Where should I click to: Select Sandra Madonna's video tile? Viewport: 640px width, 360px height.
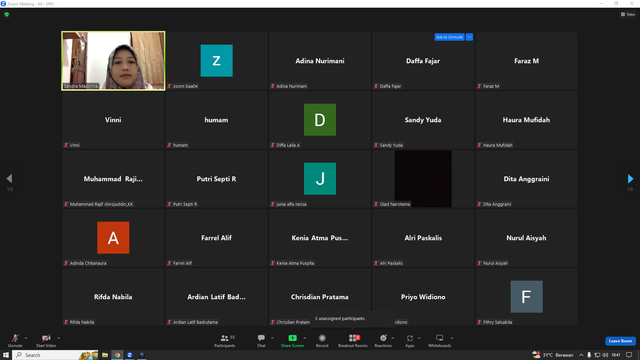tap(113, 61)
